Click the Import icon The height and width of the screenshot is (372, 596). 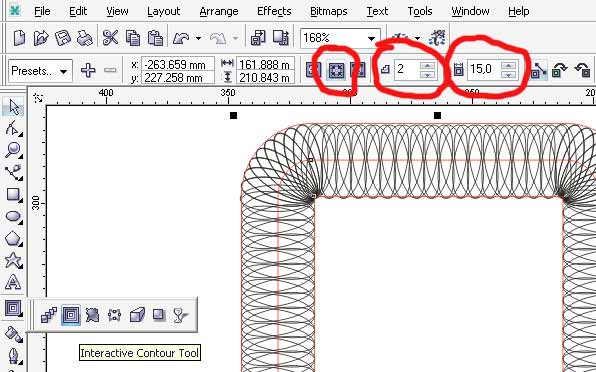258,38
